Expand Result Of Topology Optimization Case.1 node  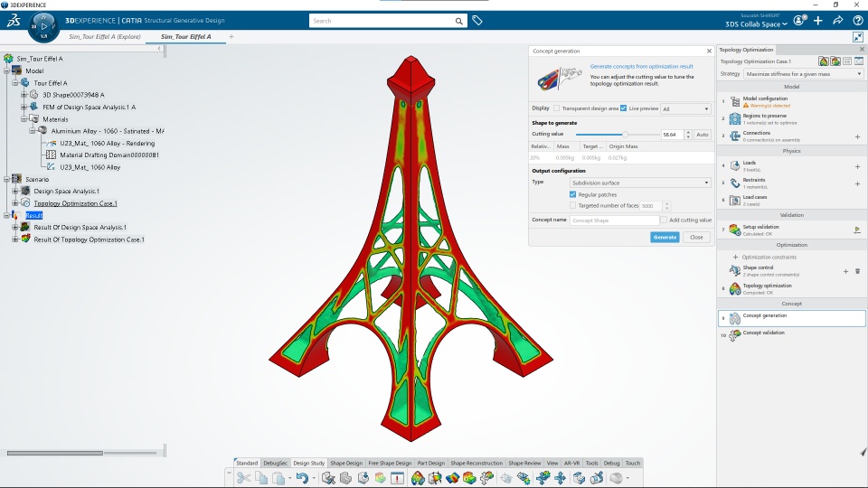tap(15, 239)
